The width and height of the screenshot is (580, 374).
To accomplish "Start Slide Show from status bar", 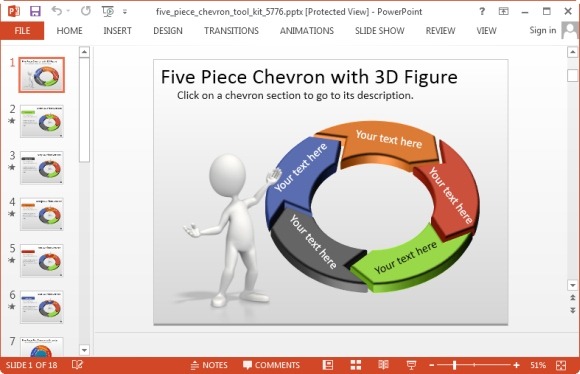I will click(411, 365).
